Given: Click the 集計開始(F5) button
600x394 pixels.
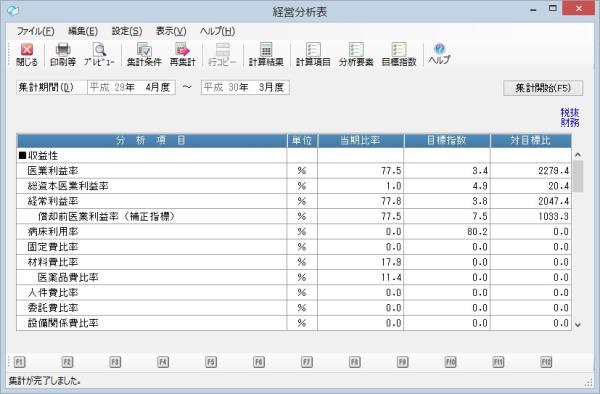Looking at the screenshot, I should click(x=543, y=88).
